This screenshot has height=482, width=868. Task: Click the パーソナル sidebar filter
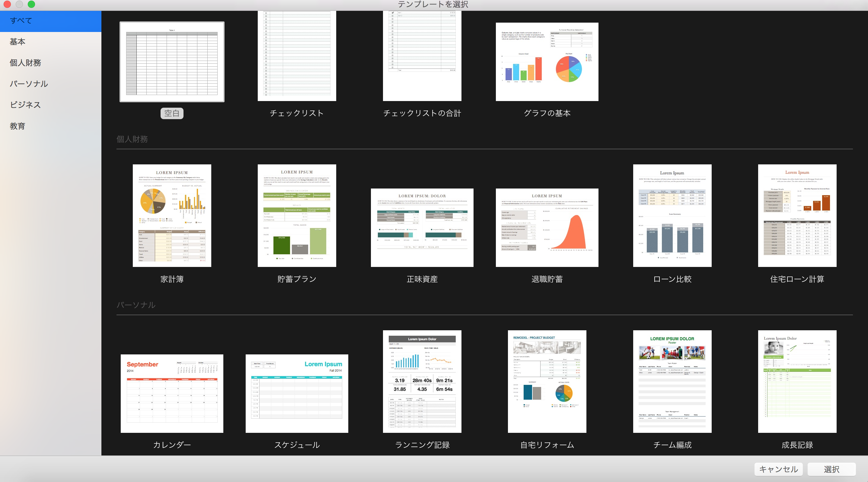[30, 83]
